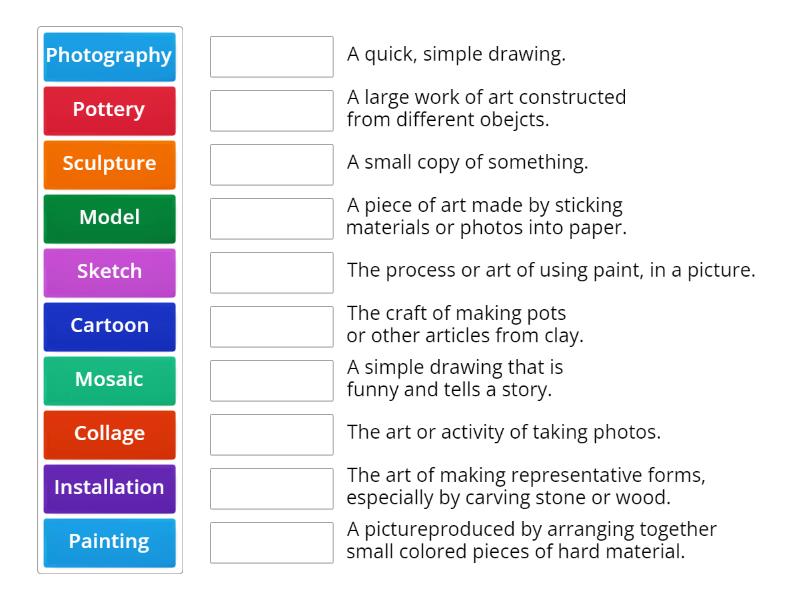This screenshot has width=800, height=600.
Task: Choose the purple Installation tile
Action: (x=110, y=489)
